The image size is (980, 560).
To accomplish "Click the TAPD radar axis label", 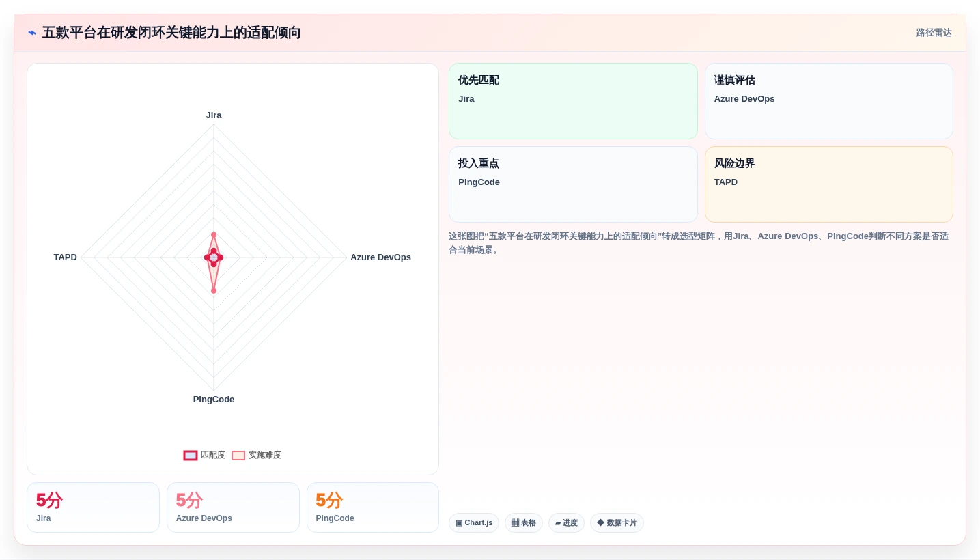I will pos(66,257).
